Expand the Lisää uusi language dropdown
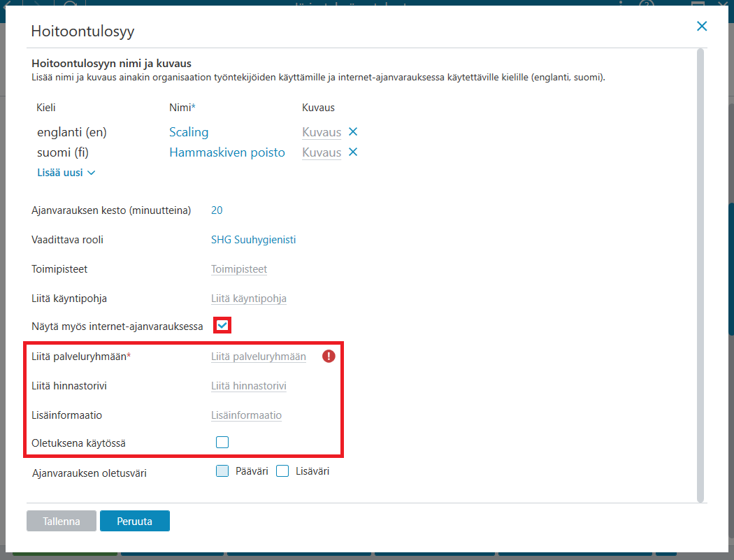 click(x=66, y=172)
